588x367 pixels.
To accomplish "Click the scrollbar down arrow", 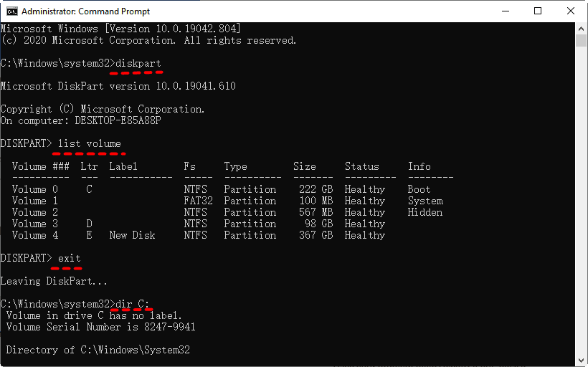I will click(582, 361).
